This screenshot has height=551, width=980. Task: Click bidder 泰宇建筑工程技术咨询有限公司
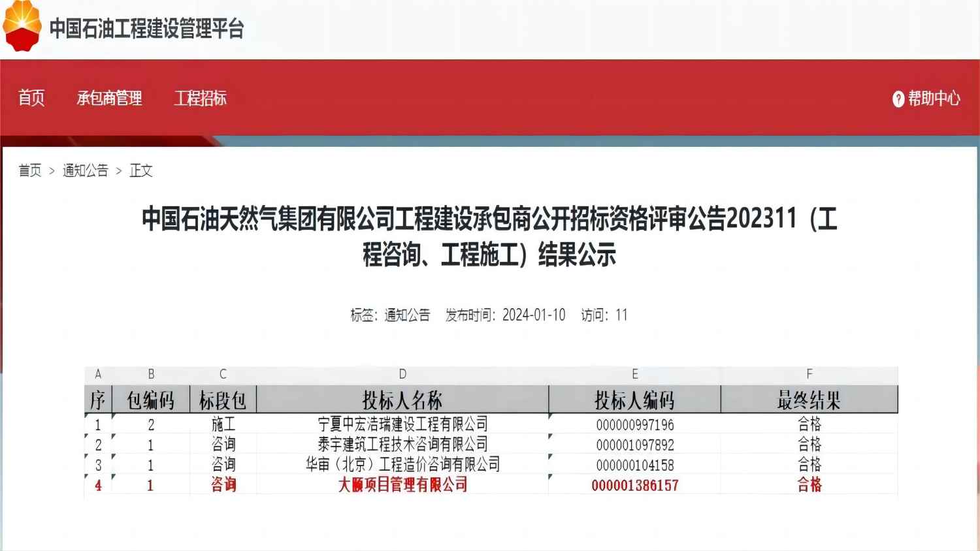click(402, 445)
